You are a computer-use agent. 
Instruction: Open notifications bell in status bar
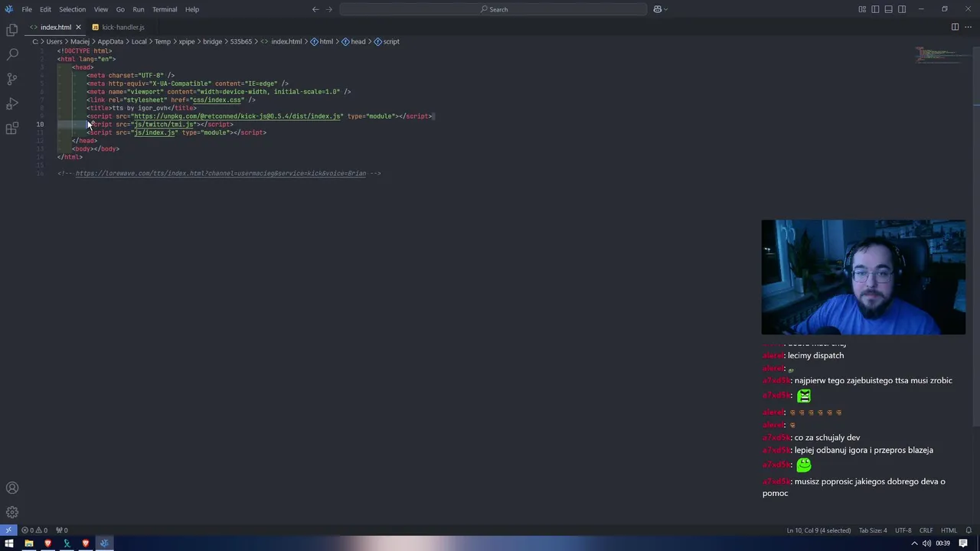coord(969,530)
